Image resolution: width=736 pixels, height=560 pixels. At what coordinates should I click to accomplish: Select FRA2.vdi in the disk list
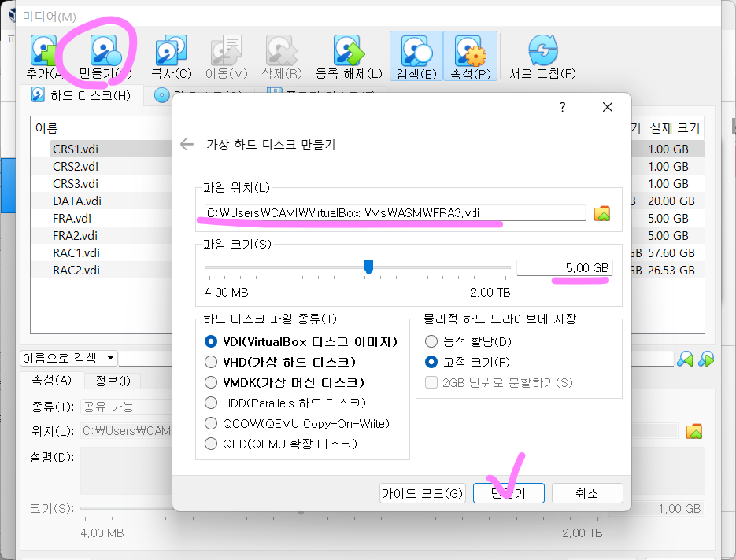point(75,236)
